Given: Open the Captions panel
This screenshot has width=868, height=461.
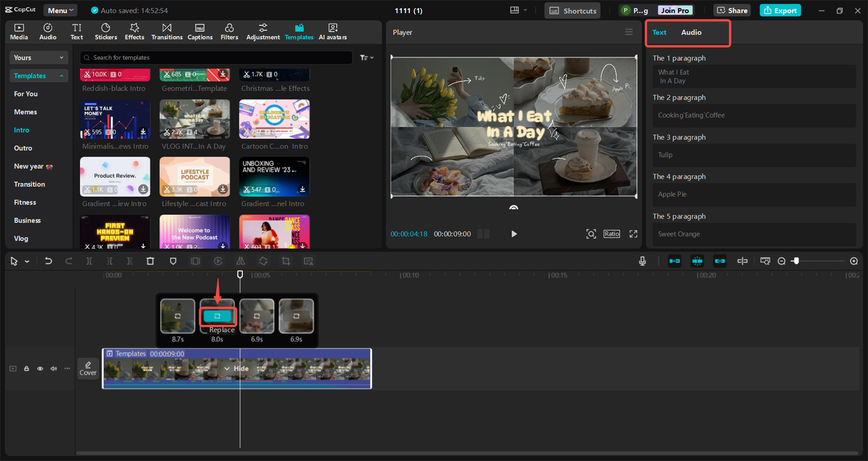Looking at the screenshot, I should pos(200,32).
